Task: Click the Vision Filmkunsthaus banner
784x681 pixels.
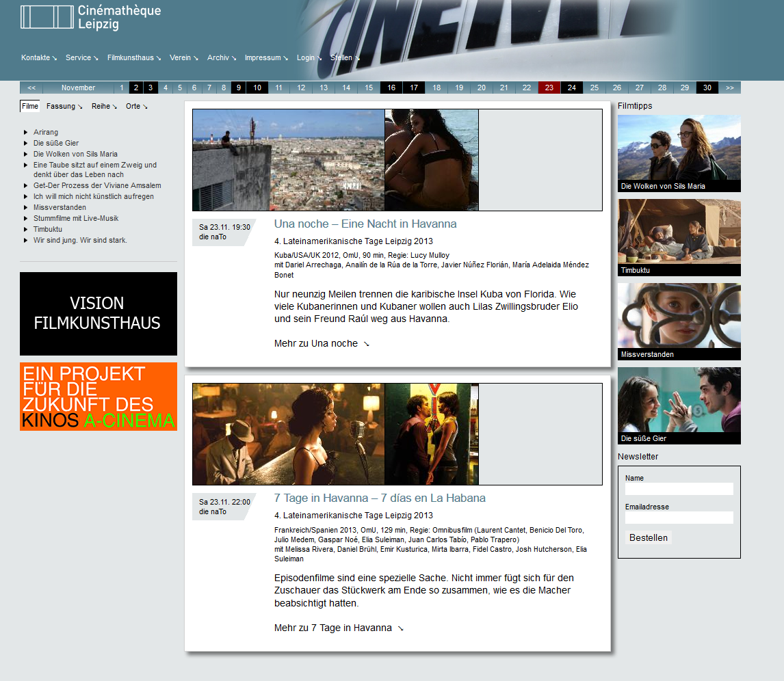Action: click(x=99, y=314)
